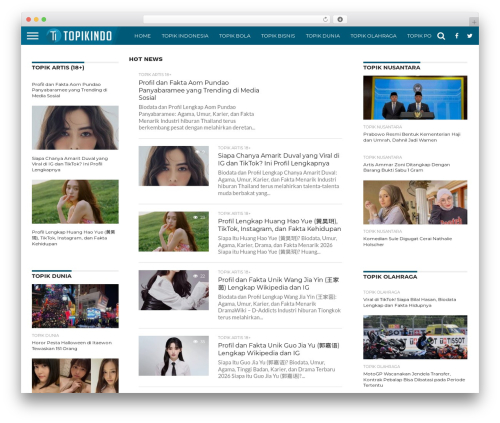Visit the Facebook icon link
The image size is (500, 423).
coord(457,36)
